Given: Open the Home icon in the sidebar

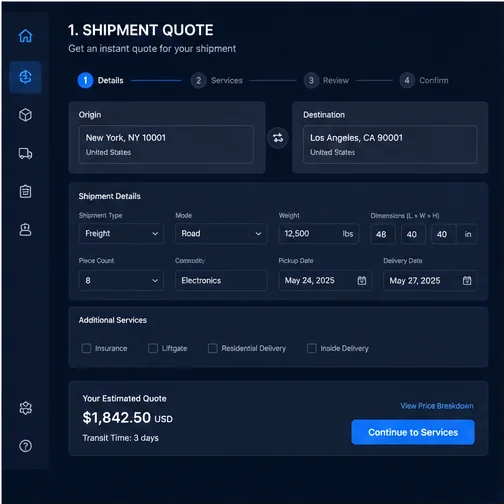Looking at the screenshot, I should (25, 36).
